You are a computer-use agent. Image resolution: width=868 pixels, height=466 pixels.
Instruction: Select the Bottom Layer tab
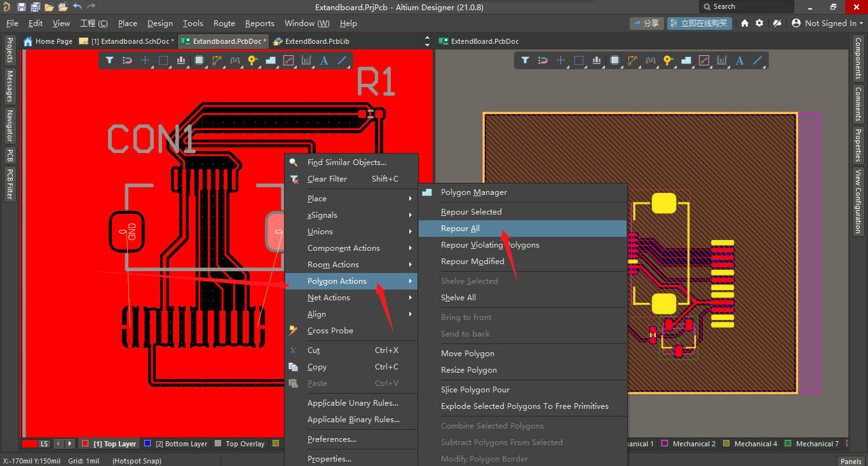point(177,443)
